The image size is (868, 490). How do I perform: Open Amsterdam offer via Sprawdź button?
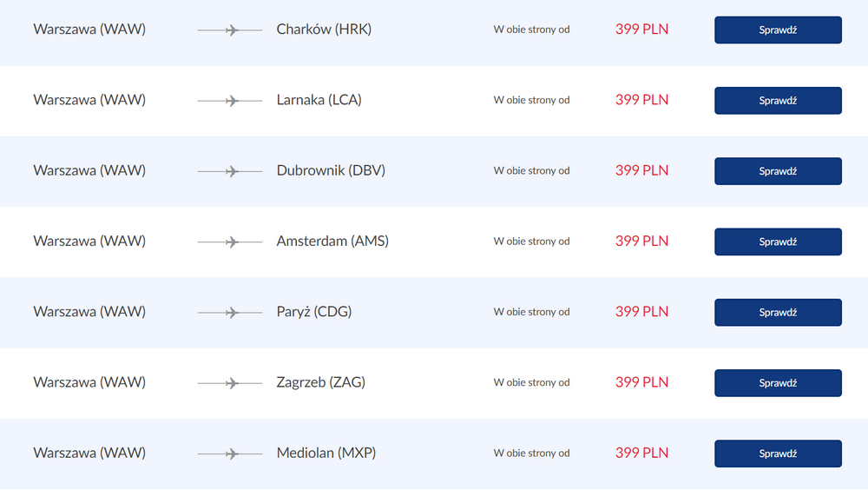click(x=778, y=242)
